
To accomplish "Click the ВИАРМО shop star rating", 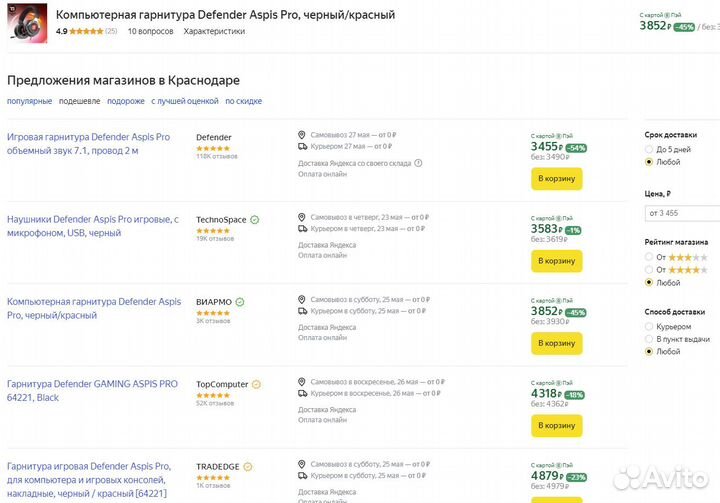I will pyautogui.click(x=213, y=313).
